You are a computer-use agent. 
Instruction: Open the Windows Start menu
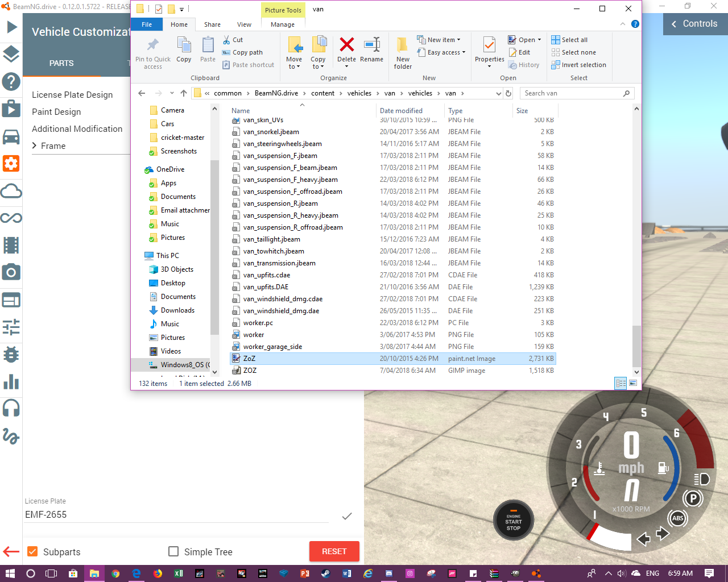(10, 573)
